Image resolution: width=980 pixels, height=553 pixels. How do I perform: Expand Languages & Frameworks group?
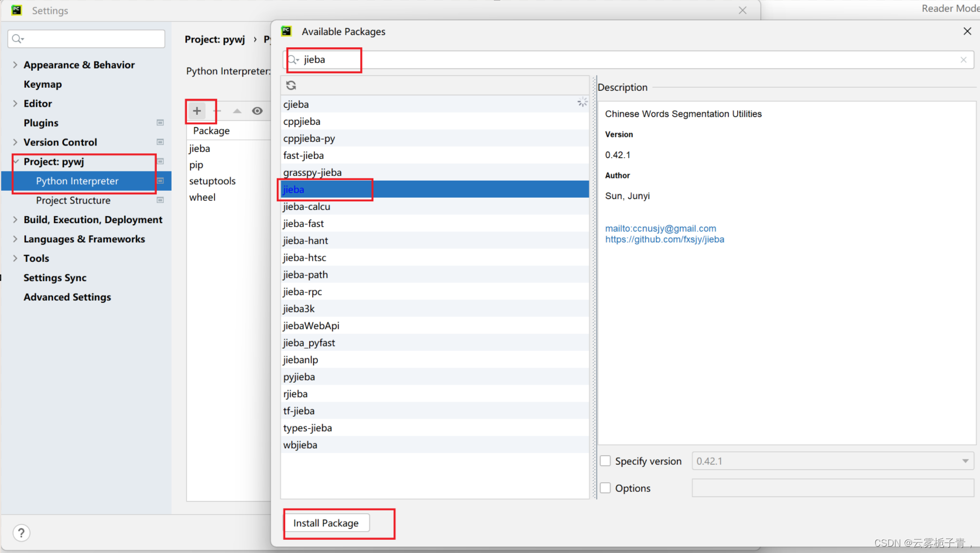pos(15,239)
